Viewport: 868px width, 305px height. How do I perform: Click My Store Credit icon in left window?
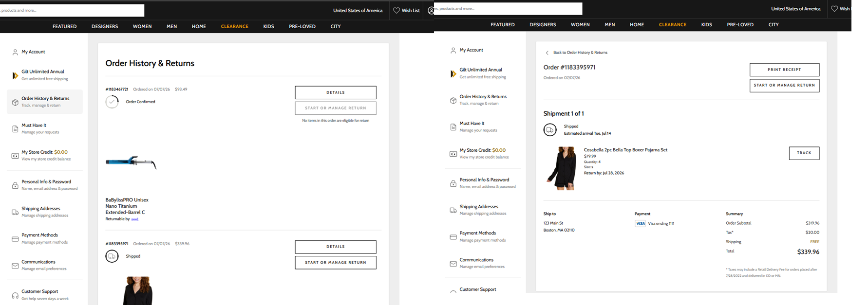15,156
